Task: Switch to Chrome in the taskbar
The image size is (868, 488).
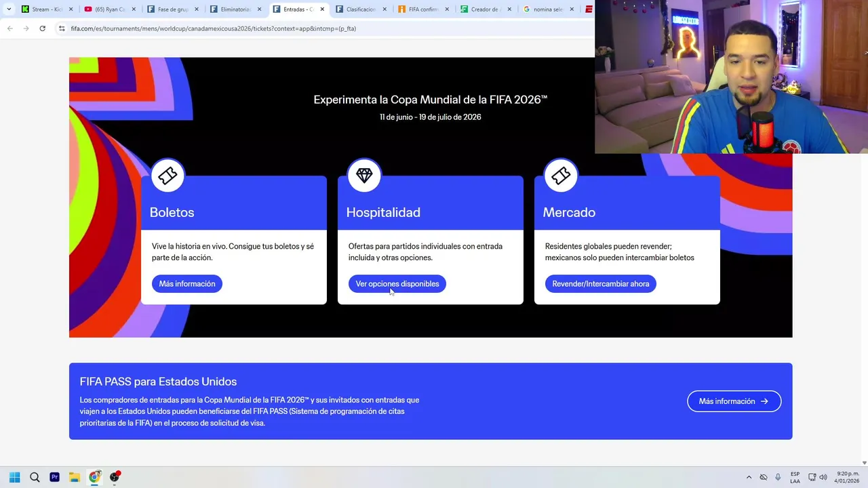Action: pos(95,477)
